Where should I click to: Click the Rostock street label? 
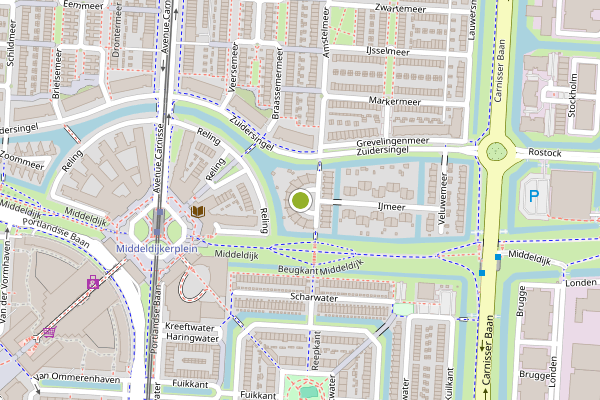[x=545, y=152]
